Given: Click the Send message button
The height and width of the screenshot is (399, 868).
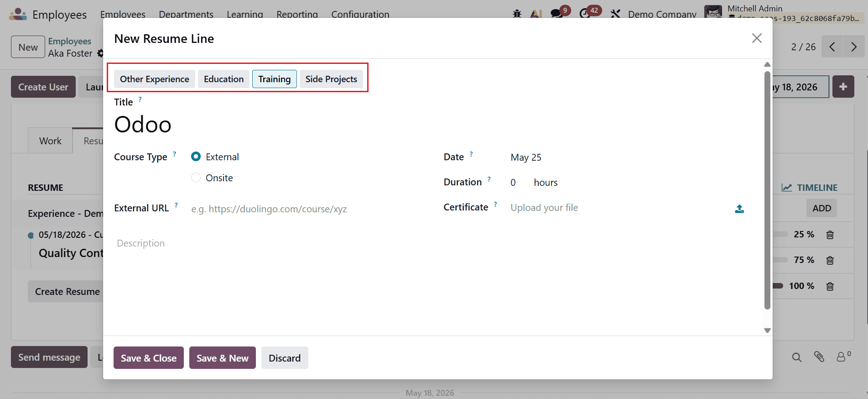Looking at the screenshot, I should (49, 357).
